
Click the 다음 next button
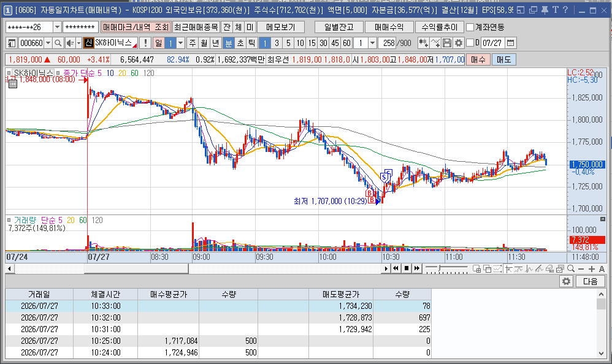[x=590, y=281]
